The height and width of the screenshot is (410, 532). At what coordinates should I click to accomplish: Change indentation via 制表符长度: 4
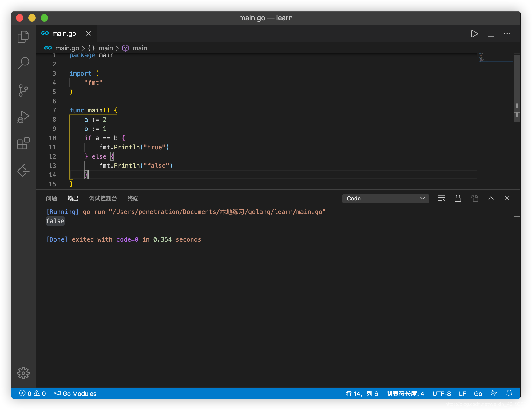405,394
